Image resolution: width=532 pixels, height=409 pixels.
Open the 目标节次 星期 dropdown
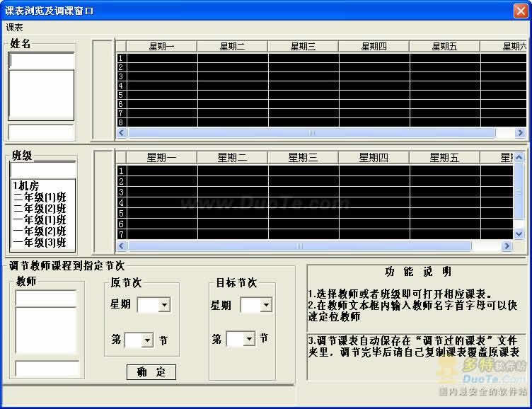(x=266, y=304)
